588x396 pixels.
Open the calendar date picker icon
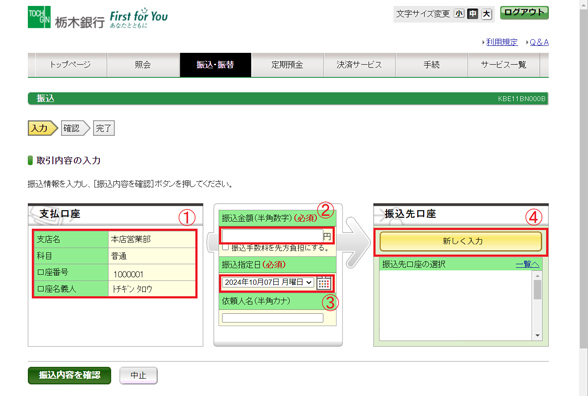tap(324, 283)
